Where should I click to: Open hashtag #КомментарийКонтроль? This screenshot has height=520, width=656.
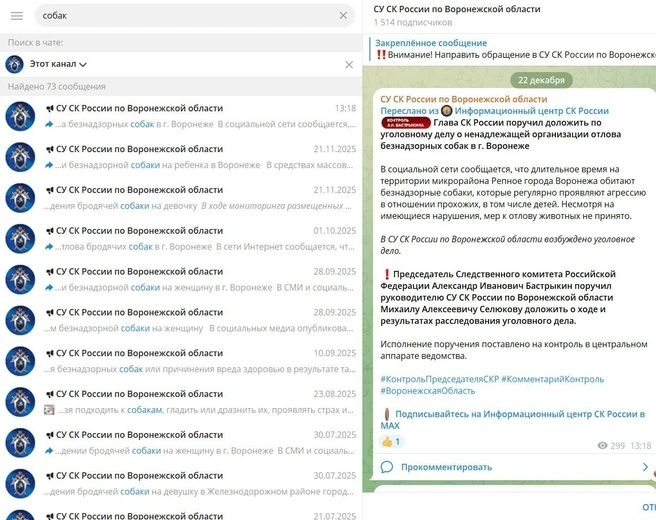tap(553, 379)
